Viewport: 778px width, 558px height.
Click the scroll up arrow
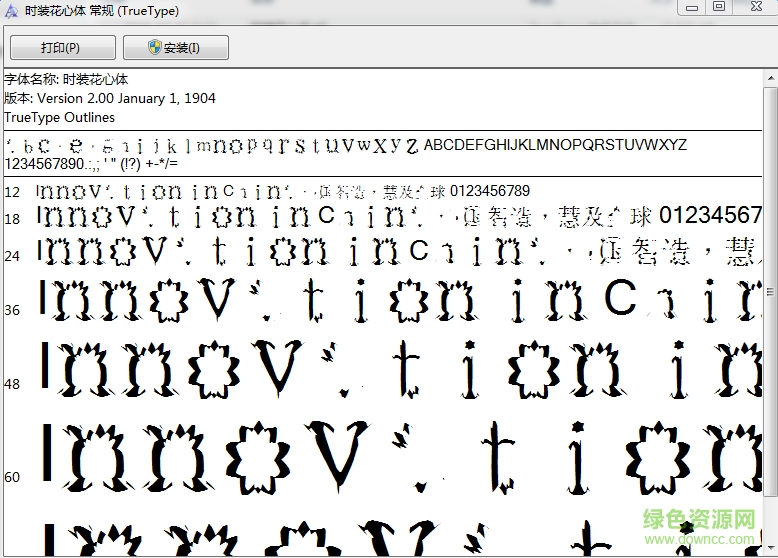771,78
